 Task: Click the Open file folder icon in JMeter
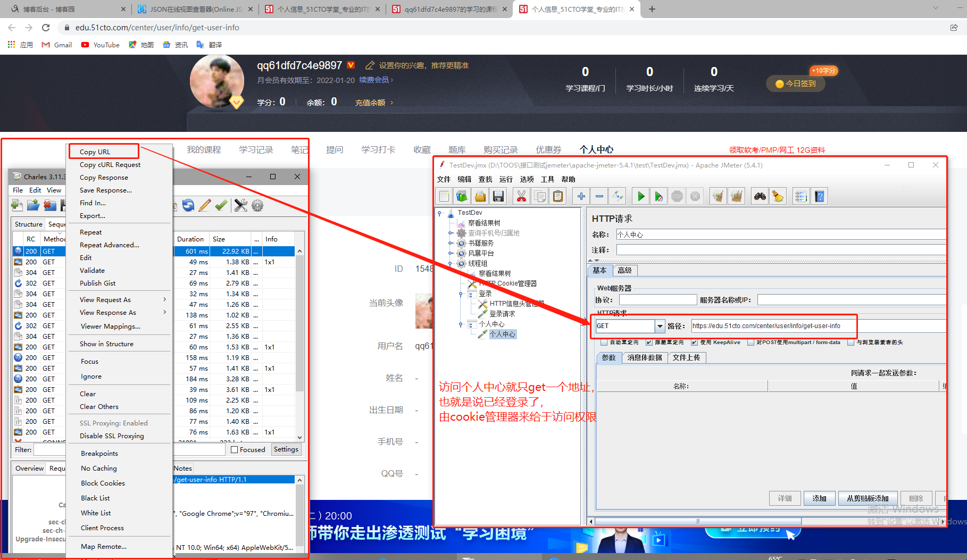(x=480, y=197)
